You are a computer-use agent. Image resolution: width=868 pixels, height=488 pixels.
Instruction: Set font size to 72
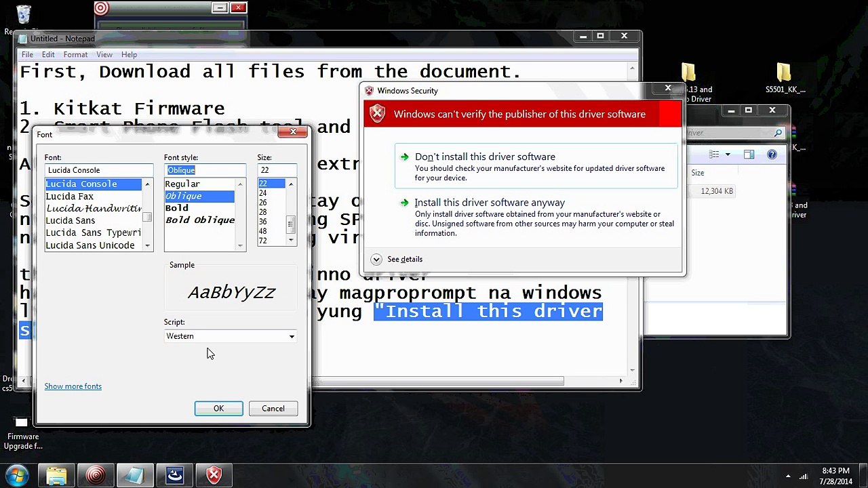point(271,241)
